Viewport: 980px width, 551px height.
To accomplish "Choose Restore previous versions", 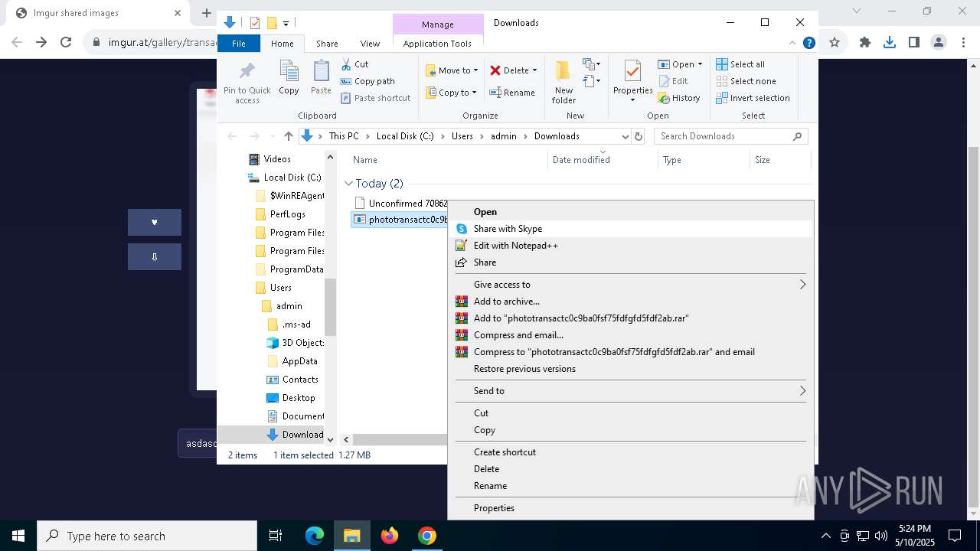I will pos(630,369).
